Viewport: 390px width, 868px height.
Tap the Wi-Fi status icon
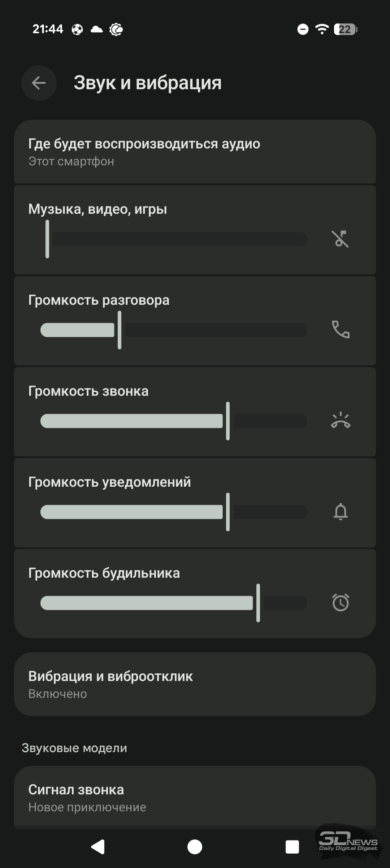click(321, 29)
